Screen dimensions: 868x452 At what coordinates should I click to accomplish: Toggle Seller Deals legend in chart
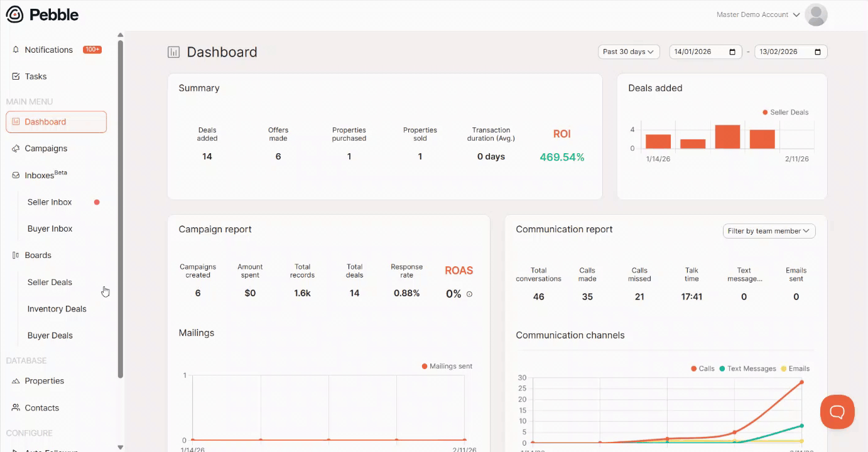(x=785, y=112)
